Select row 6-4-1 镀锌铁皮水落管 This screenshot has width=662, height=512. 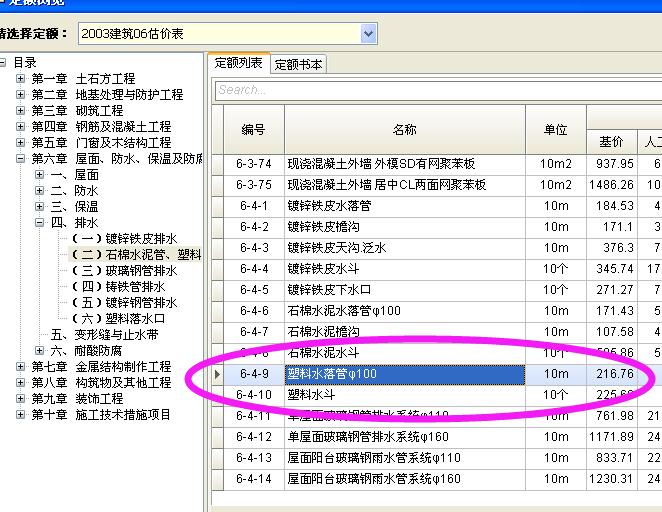click(x=437, y=206)
